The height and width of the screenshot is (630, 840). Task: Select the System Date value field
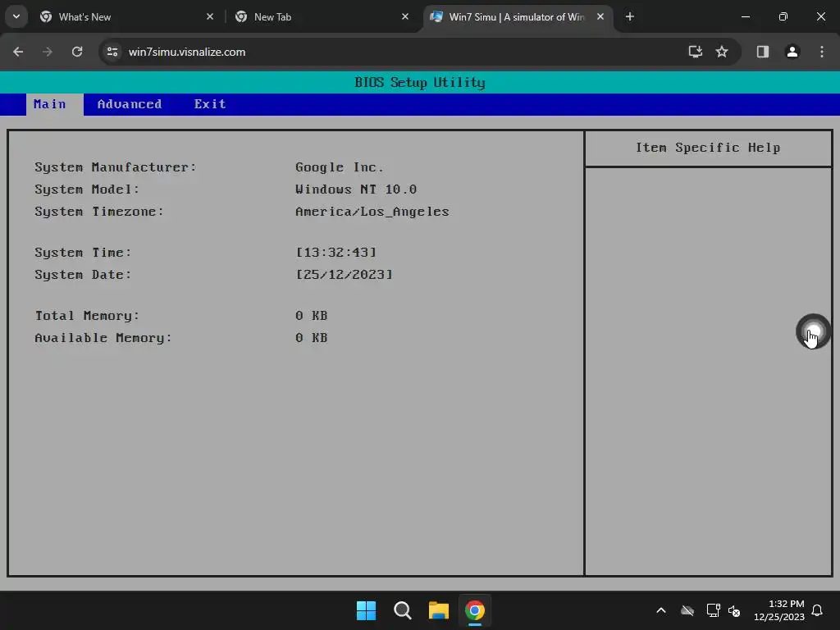(345, 275)
